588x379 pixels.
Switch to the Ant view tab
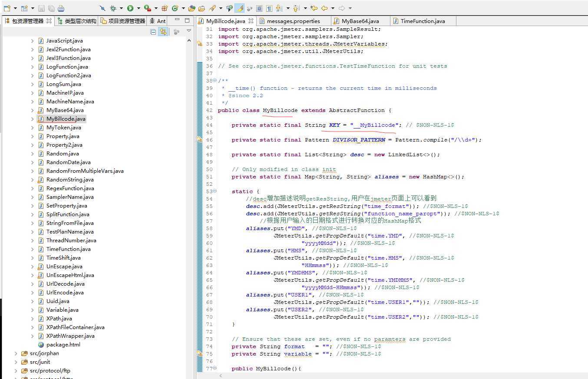(158, 21)
